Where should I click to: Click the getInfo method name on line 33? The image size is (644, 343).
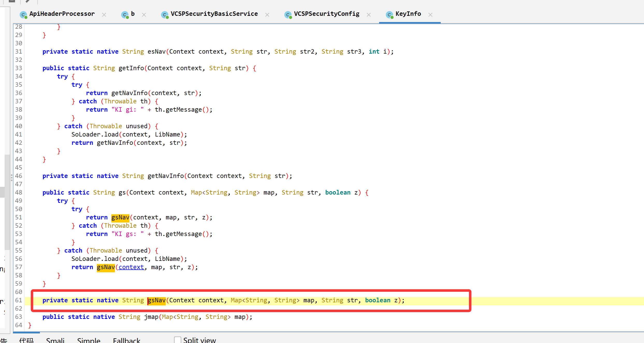(x=131, y=68)
